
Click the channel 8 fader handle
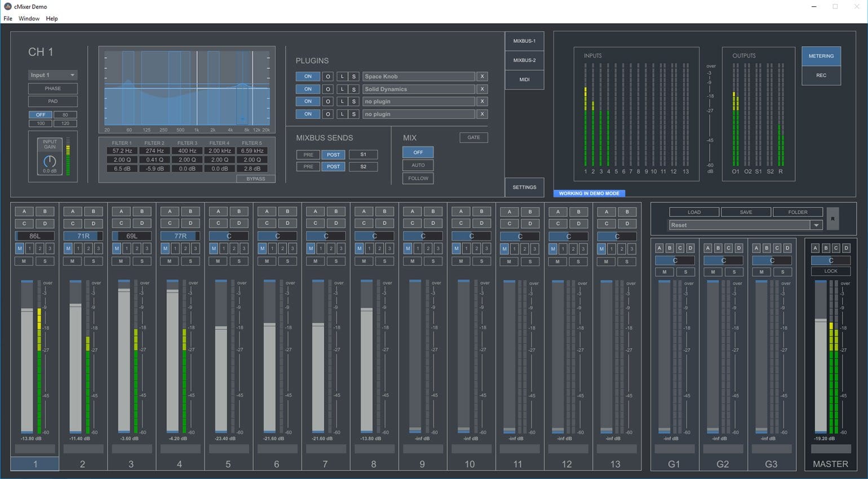[366, 309]
